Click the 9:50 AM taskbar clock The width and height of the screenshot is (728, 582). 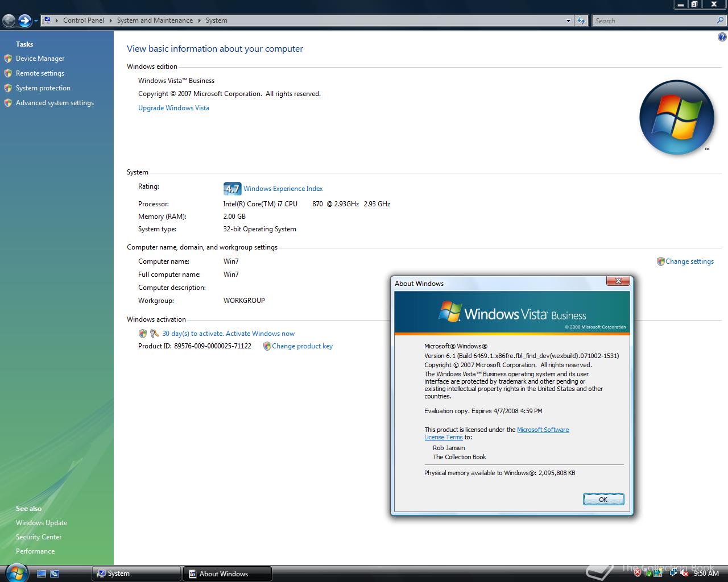tap(706, 573)
